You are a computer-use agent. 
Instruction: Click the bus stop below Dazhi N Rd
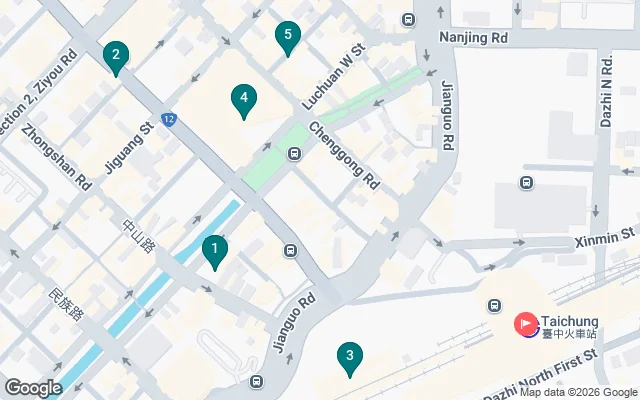tap(527, 182)
